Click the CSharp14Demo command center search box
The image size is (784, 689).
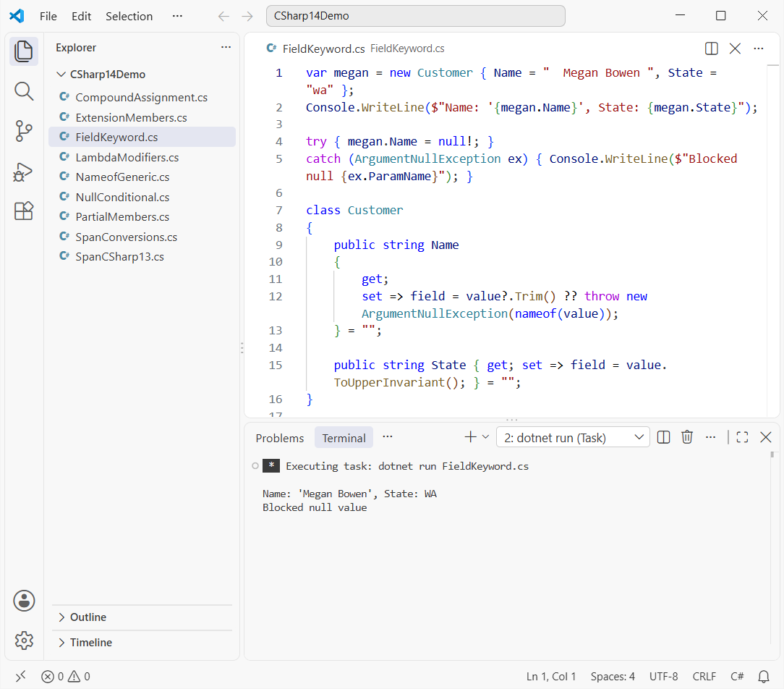[x=415, y=16]
